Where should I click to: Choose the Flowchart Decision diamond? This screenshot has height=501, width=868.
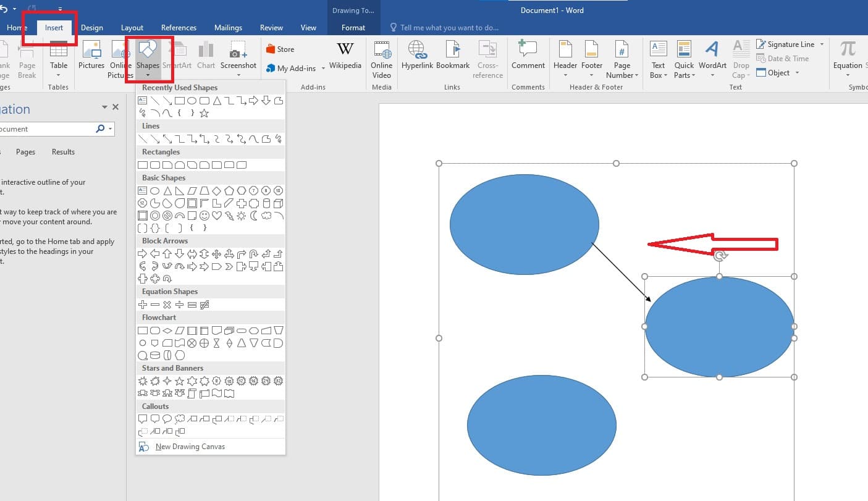[167, 330]
